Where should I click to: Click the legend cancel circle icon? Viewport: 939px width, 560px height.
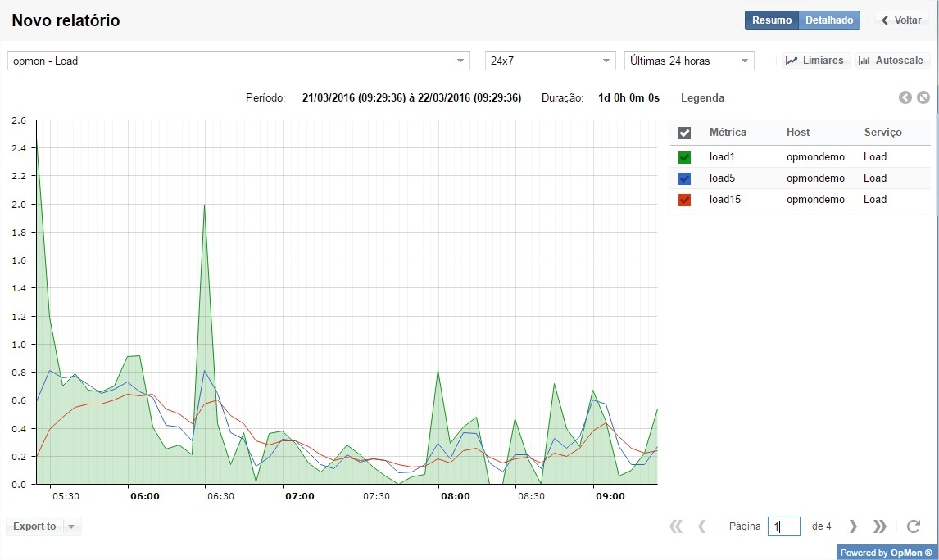[x=923, y=97]
